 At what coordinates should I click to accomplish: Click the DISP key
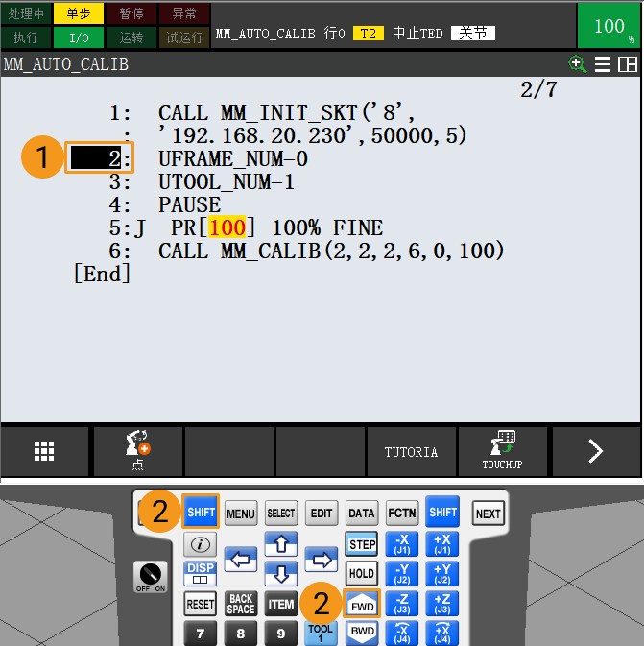click(200, 573)
